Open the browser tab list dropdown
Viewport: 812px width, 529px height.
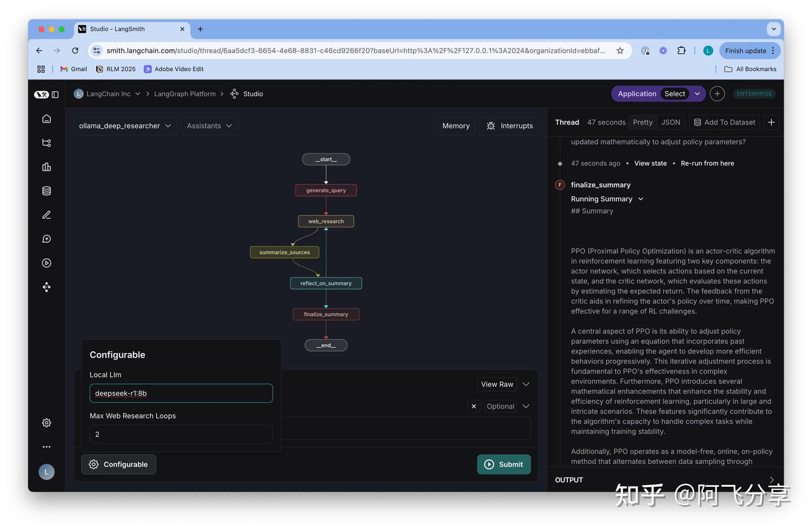click(x=774, y=29)
